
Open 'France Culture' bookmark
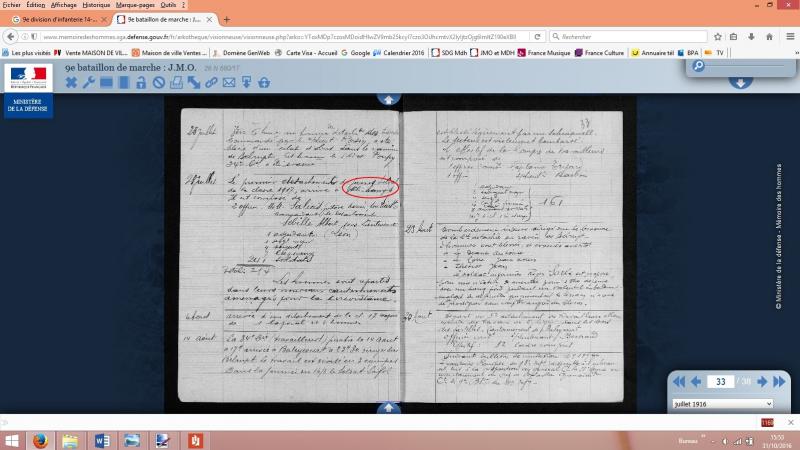[599, 53]
